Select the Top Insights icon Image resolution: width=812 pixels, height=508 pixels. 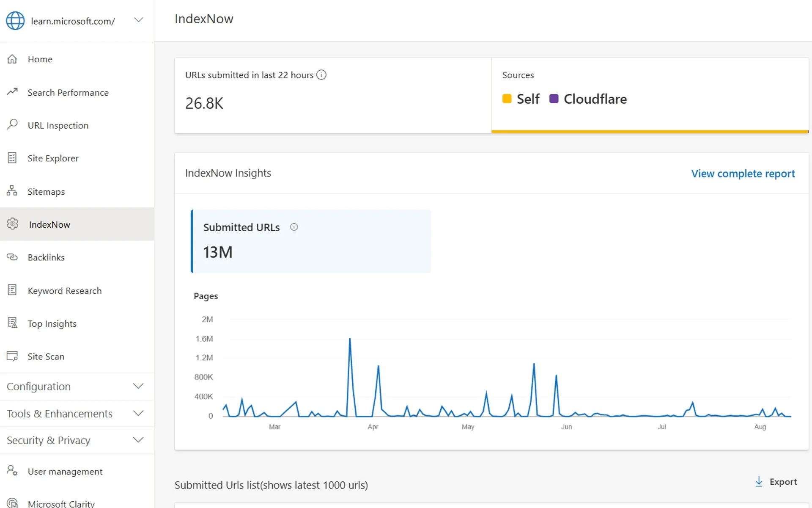12,323
